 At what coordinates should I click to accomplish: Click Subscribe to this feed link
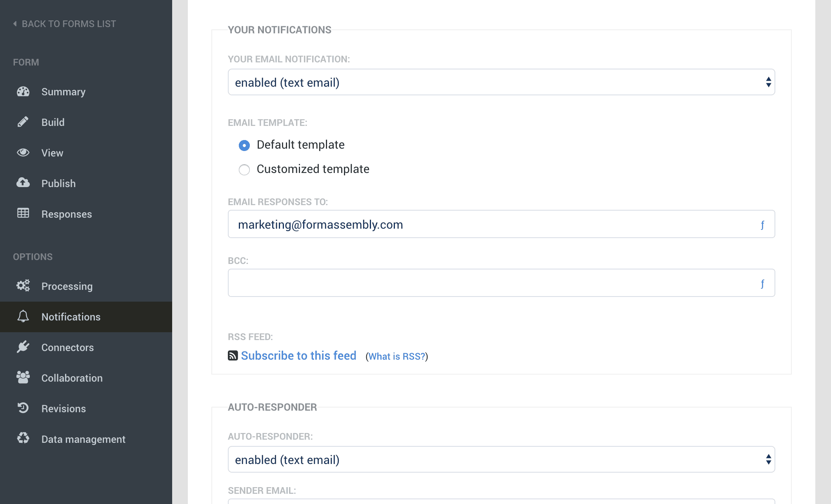click(x=298, y=356)
